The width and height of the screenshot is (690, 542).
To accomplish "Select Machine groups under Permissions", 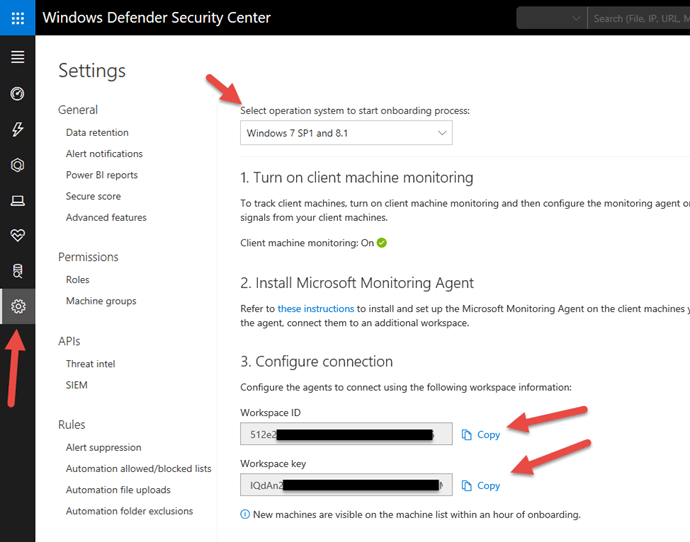I will click(x=101, y=301).
